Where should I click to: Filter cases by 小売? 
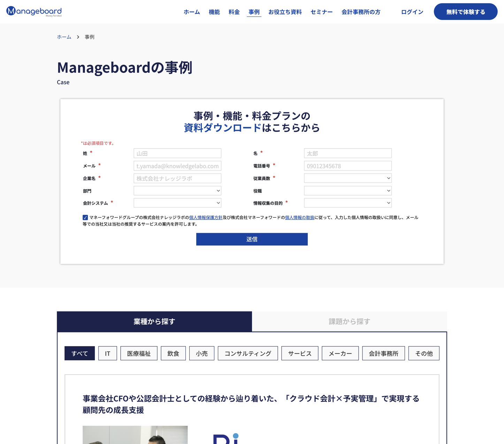tap(202, 353)
